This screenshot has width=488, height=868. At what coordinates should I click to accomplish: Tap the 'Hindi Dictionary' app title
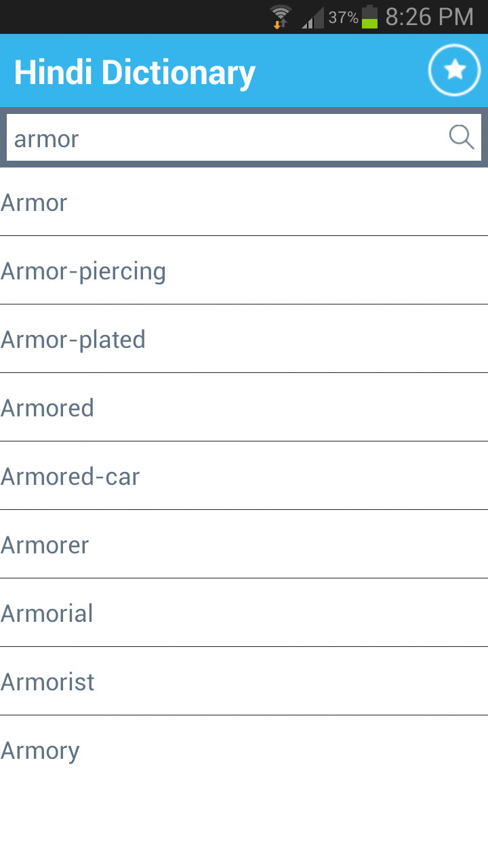point(134,72)
